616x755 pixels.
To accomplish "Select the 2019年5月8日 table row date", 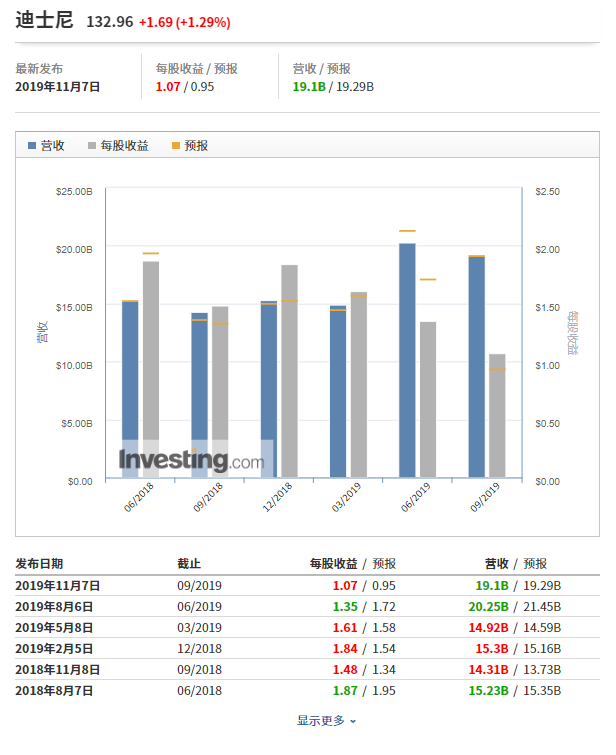I will pos(54,628).
